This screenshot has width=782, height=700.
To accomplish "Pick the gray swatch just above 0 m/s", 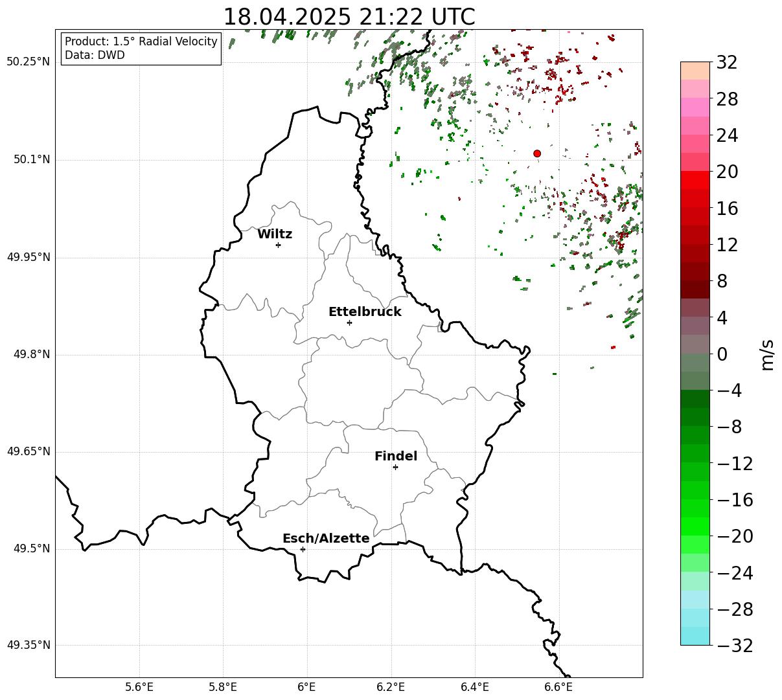I will point(695,344).
